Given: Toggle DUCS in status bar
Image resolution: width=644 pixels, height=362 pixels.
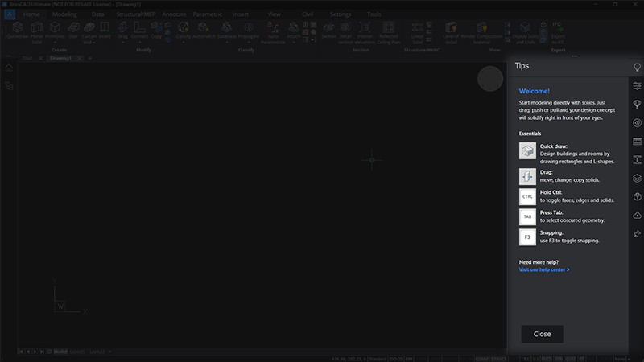Looking at the screenshot, I should click(547, 359).
